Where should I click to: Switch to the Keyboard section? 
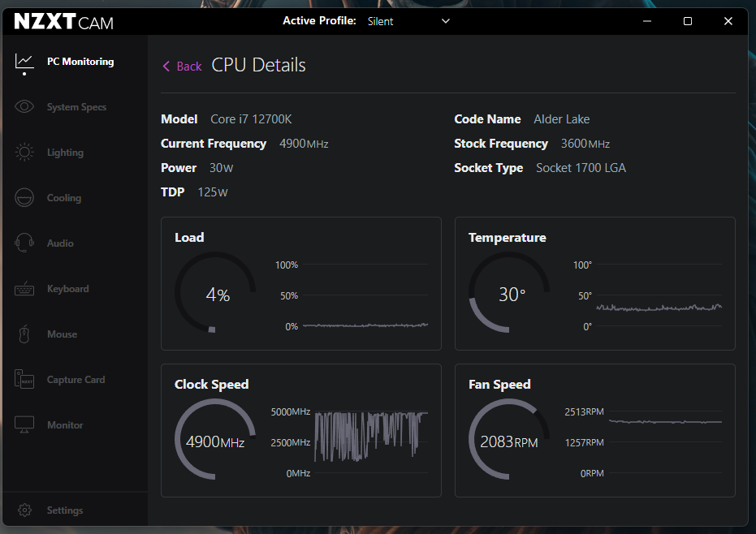[x=68, y=289]
